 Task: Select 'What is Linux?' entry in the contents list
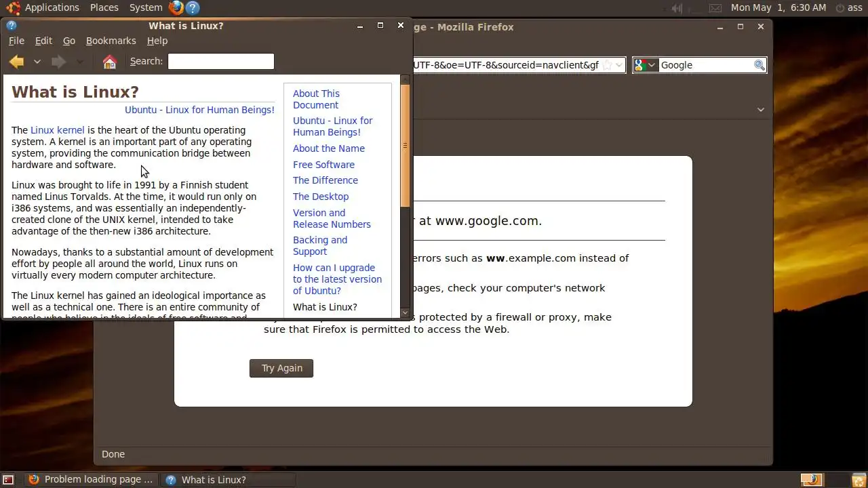[325, 307]
